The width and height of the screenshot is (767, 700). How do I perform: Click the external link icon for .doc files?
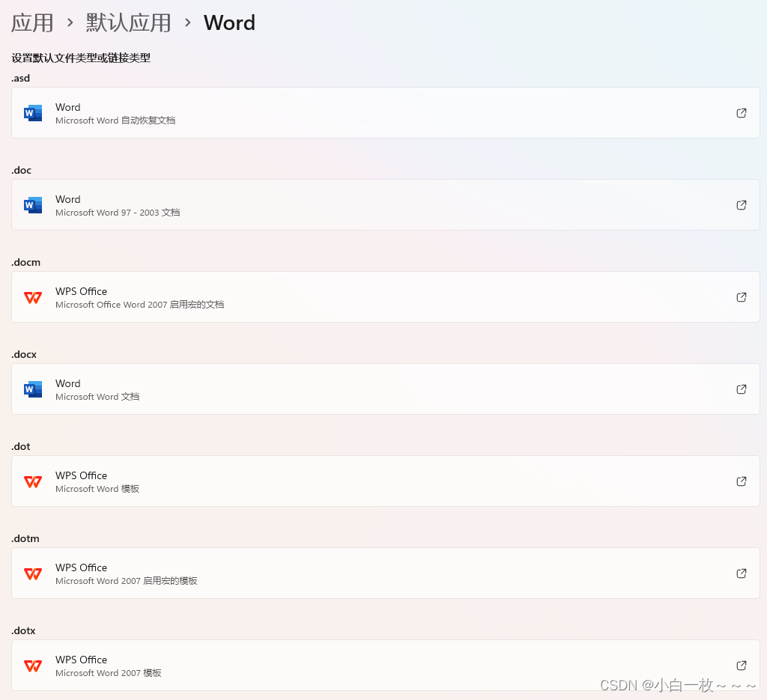[741, 204]
